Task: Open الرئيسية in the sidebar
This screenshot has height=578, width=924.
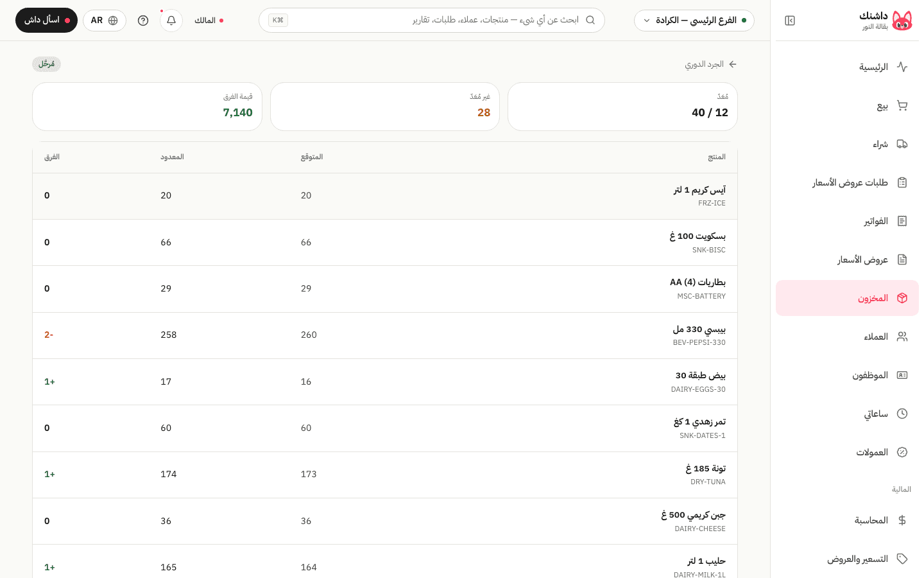Action: 847,67
